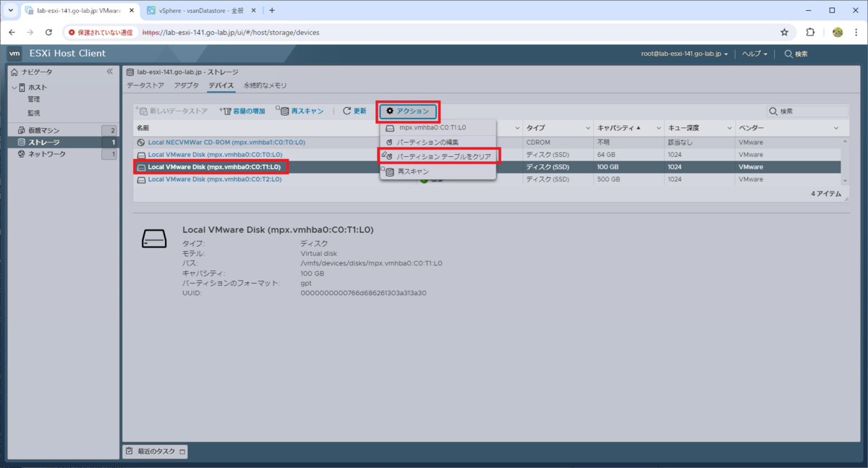
Task: Click the refresh arrow icon beside 更新
Action: click(x=346, y=111)
